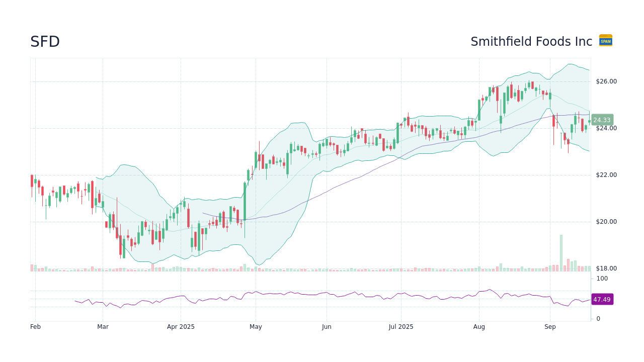The height and width of the screenshot is (362, 644).
Task: Click the Feb axis label
Action: (x=35, y=326)
